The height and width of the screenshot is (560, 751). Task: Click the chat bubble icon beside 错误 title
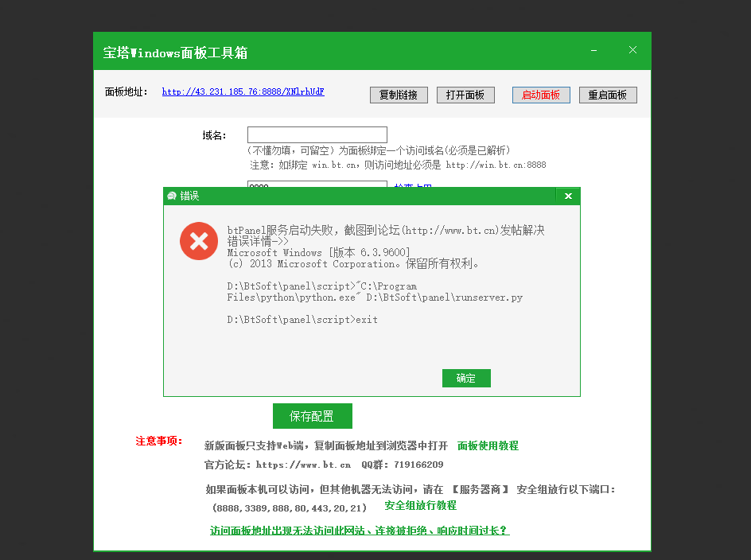point(172,196)
